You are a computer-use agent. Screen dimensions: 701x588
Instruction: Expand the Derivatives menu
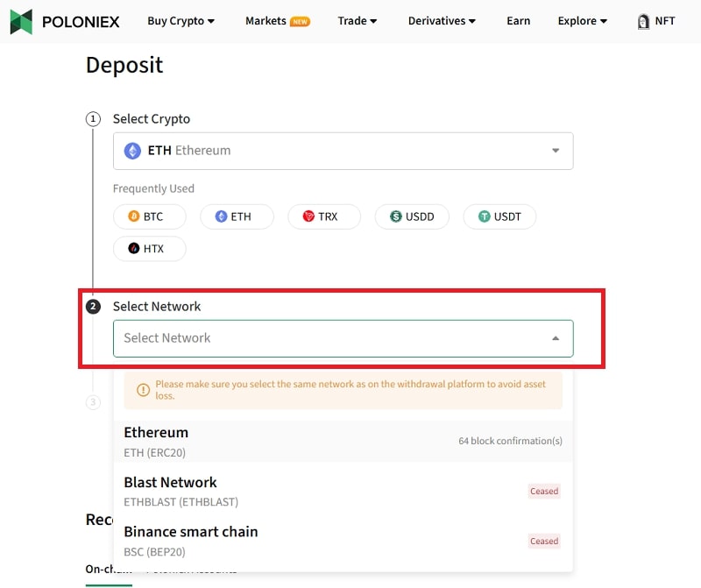[442, 21]
